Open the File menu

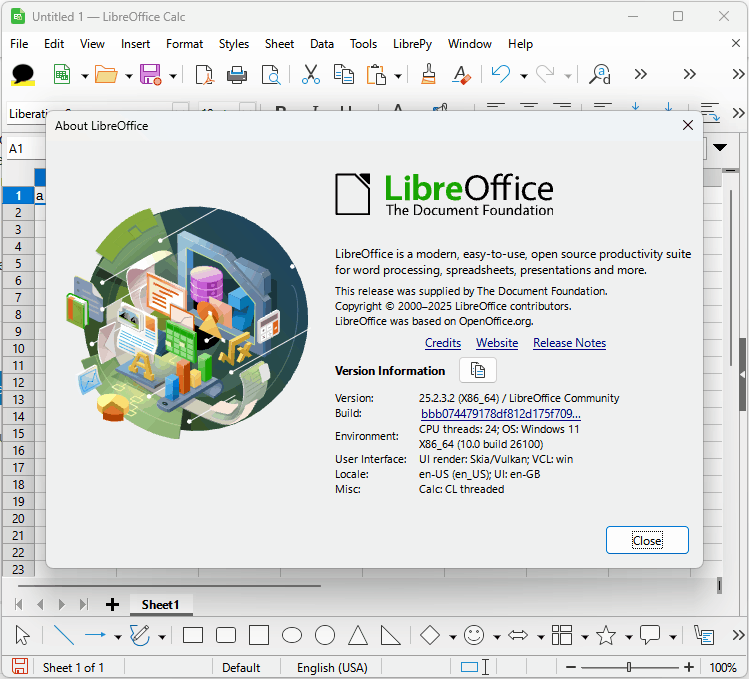pos(19,44)
